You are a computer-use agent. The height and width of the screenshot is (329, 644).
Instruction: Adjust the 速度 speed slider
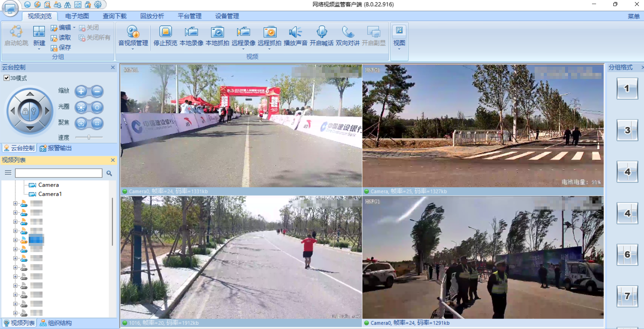pos(89,137)
